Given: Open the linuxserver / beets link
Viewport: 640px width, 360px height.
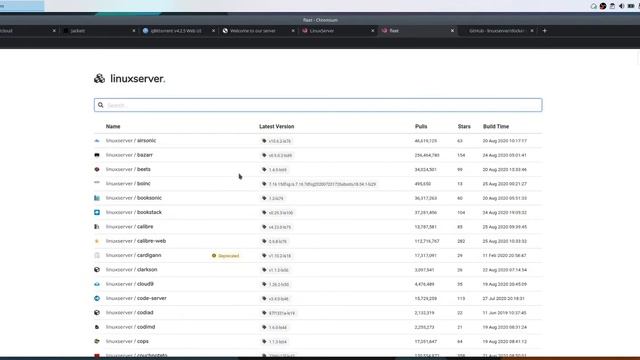Looking at the screenshot, I should click(128, 169).
